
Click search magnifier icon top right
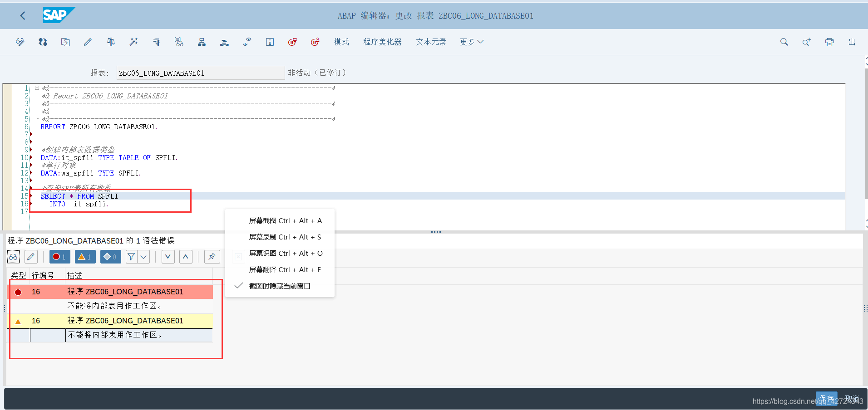pyautogui.click(x=784, y=42)
